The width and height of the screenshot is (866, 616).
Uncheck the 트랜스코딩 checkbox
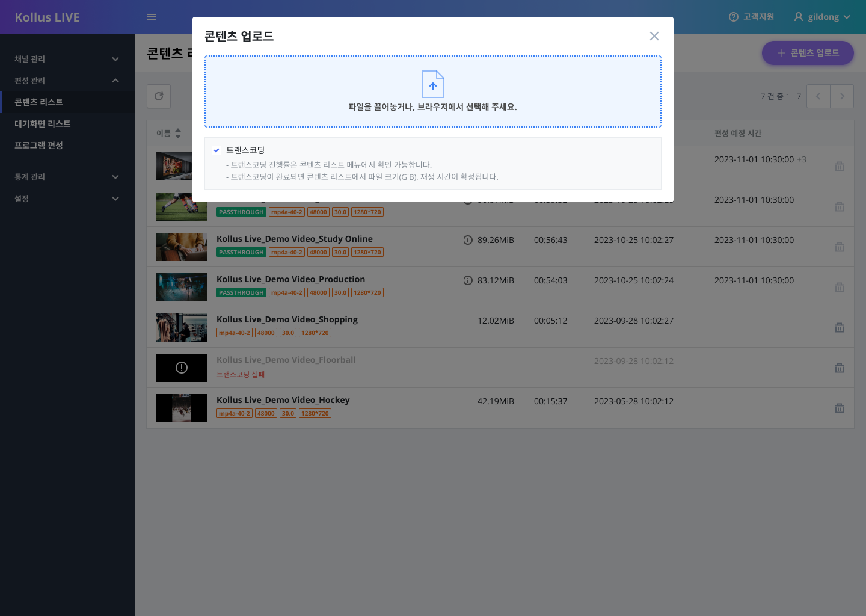click(x=216, y=150)
